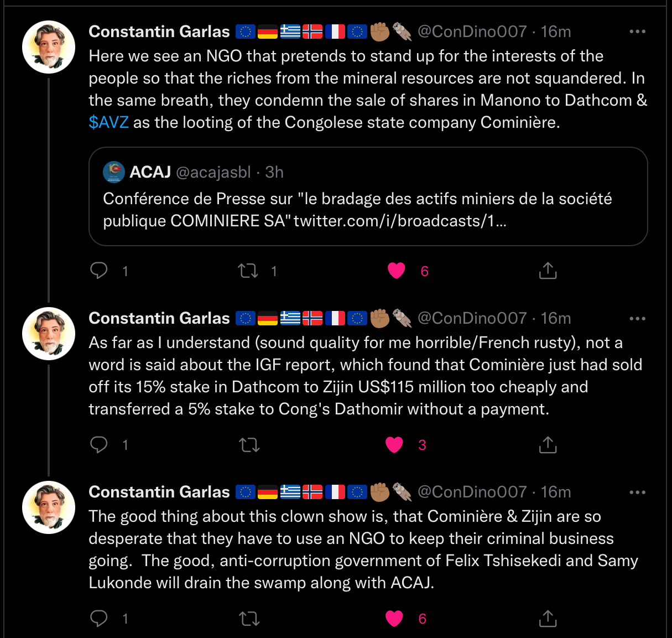Unlike the clown show tweet

[x=394, y=618]
